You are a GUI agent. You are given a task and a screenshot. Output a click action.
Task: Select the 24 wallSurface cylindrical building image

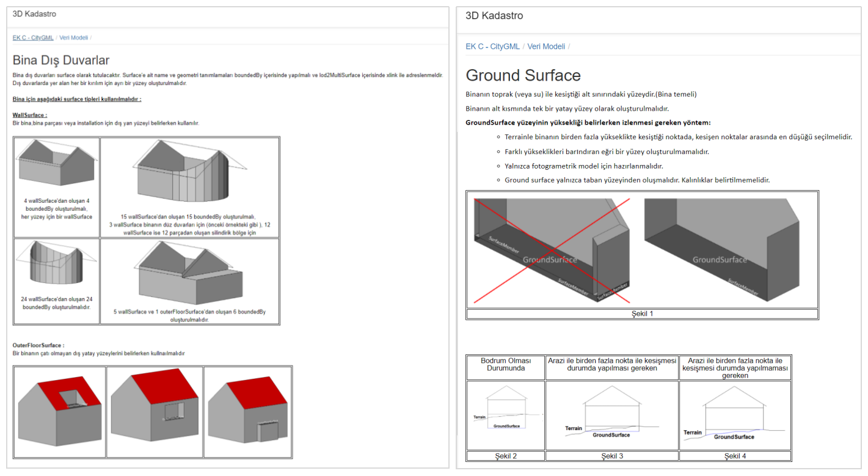pos(57,263)
